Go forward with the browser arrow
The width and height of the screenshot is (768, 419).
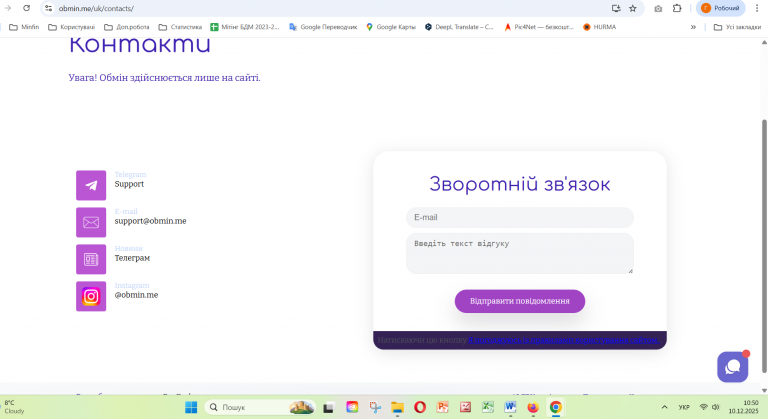(8, 8)
